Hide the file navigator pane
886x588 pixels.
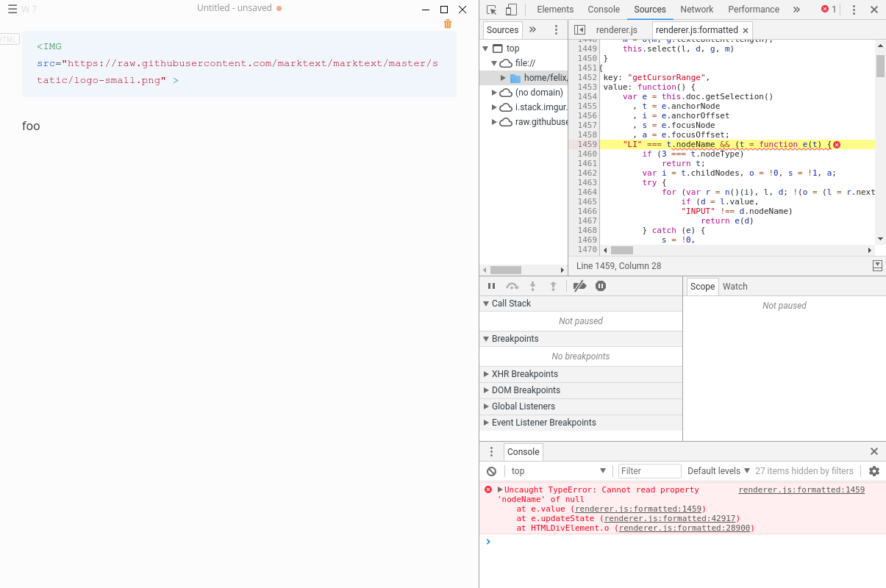(579, 30)
